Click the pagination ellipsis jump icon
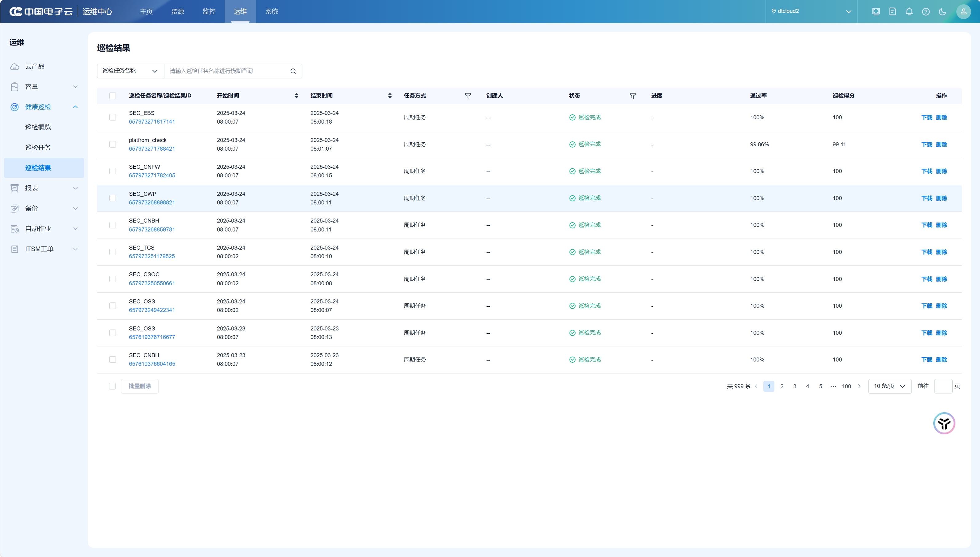The width and height of the screenshot is (980, 557). [x=833, y=386]
